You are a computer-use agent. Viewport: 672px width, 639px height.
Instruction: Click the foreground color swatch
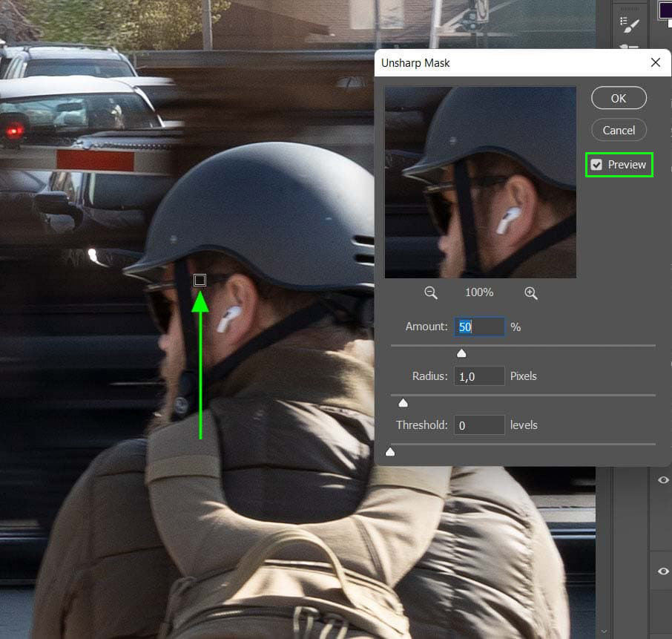coord(664,9)
